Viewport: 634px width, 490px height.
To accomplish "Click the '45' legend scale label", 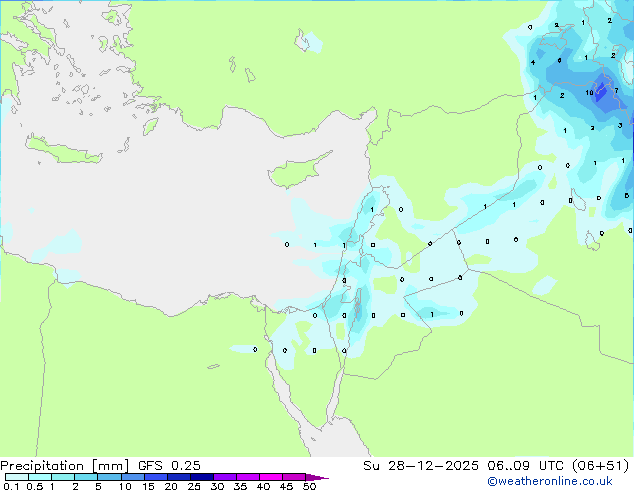I will (286, 486).
